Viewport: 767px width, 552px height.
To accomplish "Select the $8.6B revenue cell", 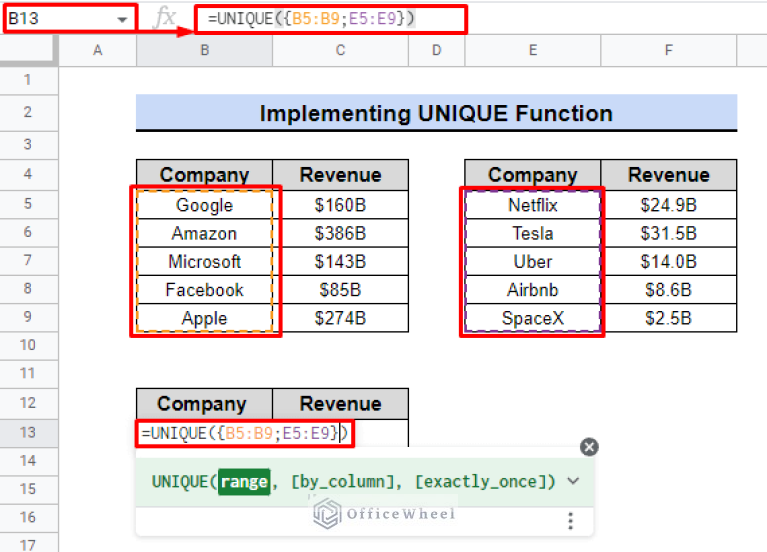I will [669, 290].
